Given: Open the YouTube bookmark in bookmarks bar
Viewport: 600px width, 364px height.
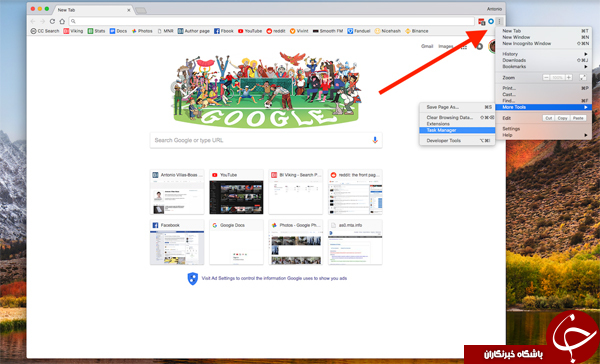Looking at the screenshot, I should 250,31.
